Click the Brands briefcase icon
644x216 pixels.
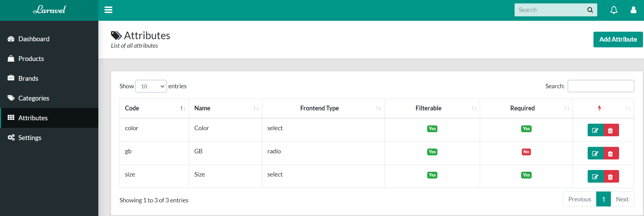[11, 78]
